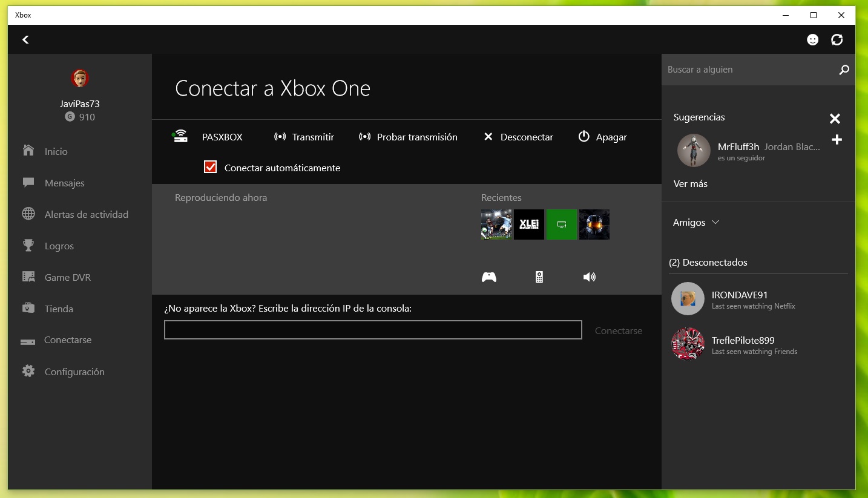Minimize the Xbox window
The height and width of the screenshot is (498, 868).
[x=786, y=15]
